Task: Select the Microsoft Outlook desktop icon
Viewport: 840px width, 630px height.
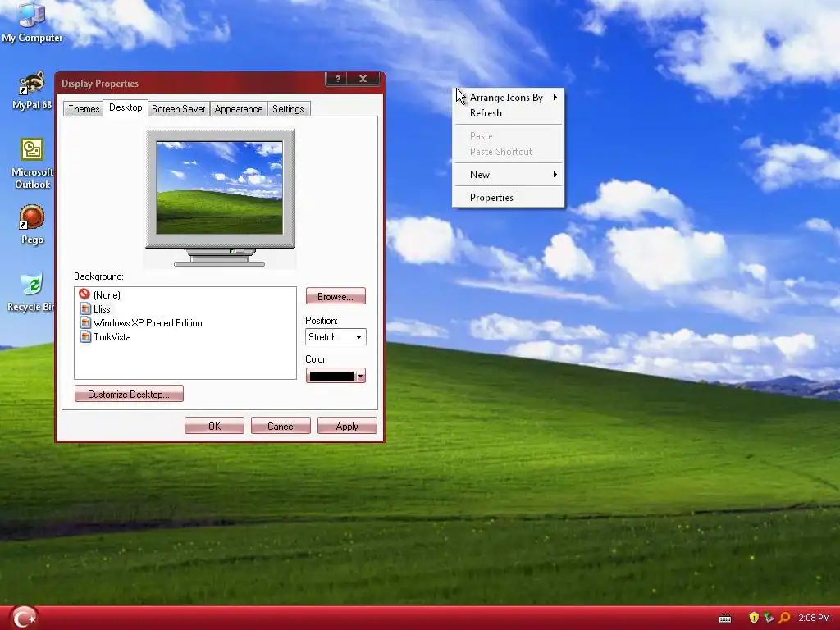Action: [32, 163]
